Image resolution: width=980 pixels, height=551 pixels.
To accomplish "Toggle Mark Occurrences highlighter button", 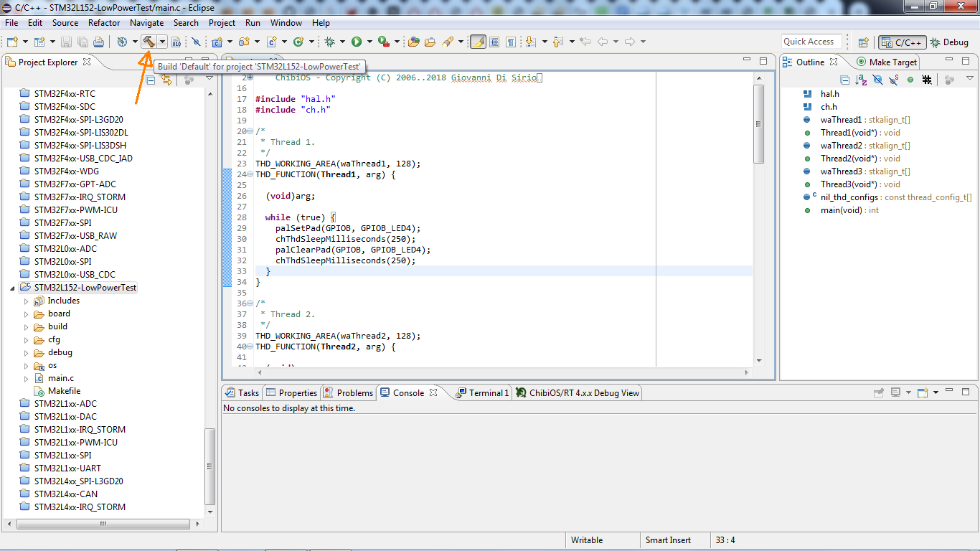I will 478,42.
